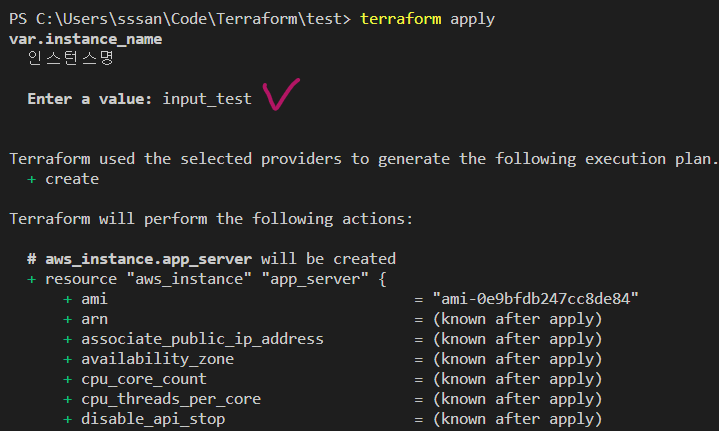Click the pink checkmark annotation
Viewport: 719px width, 431px height.
pos(281,96)
